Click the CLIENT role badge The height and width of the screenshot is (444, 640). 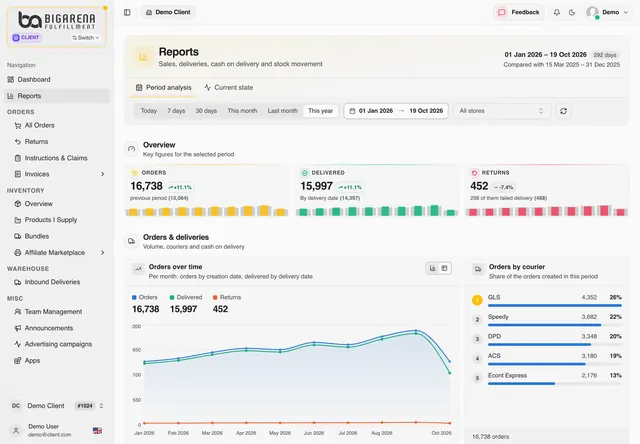click(27, 38)
